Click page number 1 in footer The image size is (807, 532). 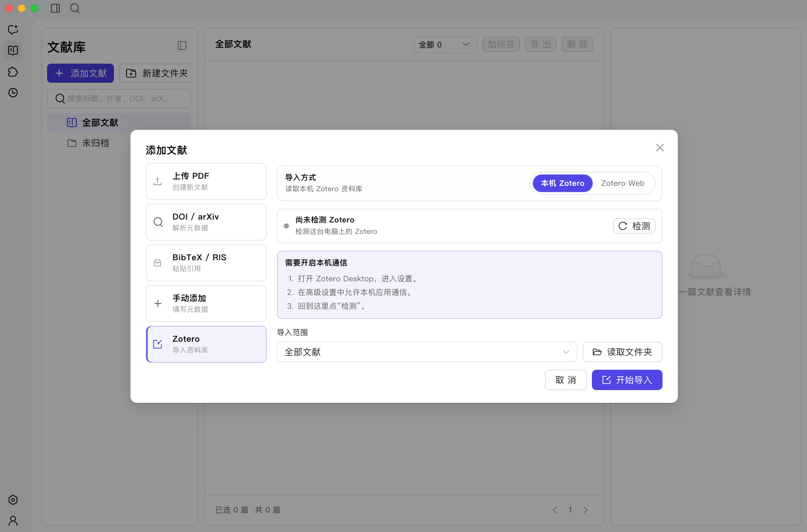570,510
